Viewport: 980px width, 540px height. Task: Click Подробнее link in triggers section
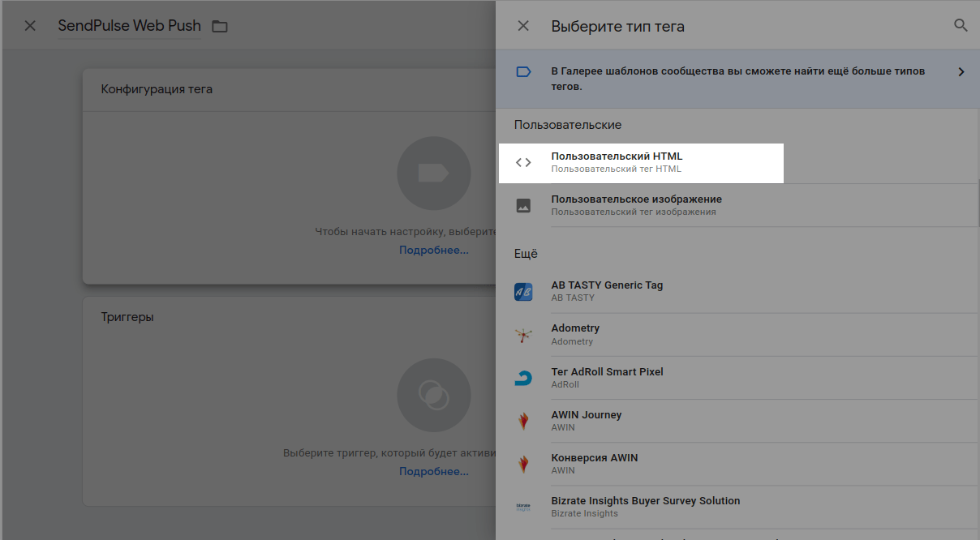click(433, 471)
